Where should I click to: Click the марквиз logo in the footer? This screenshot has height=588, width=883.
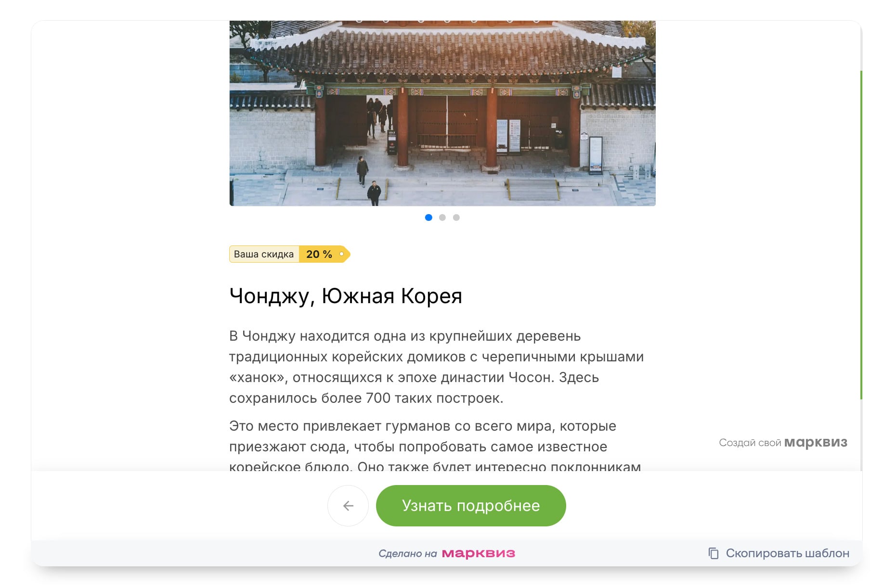pyautogui.click(x=479, y=553)
